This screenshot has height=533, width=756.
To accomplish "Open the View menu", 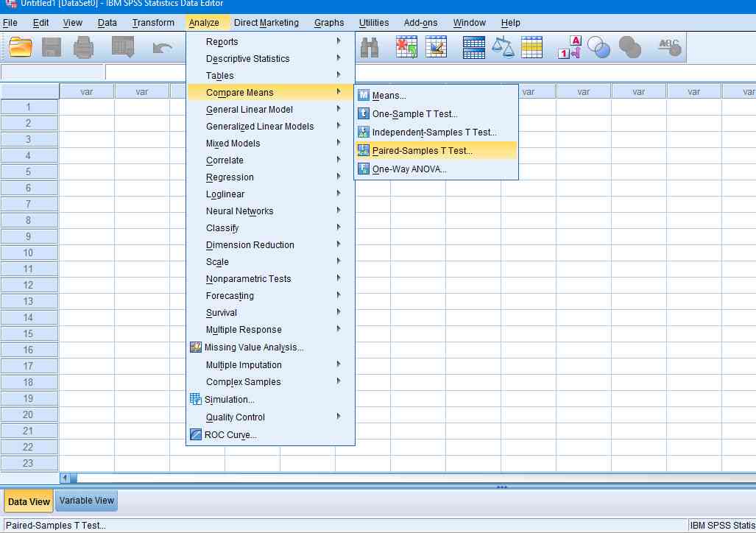I will (x=72, y=23).
